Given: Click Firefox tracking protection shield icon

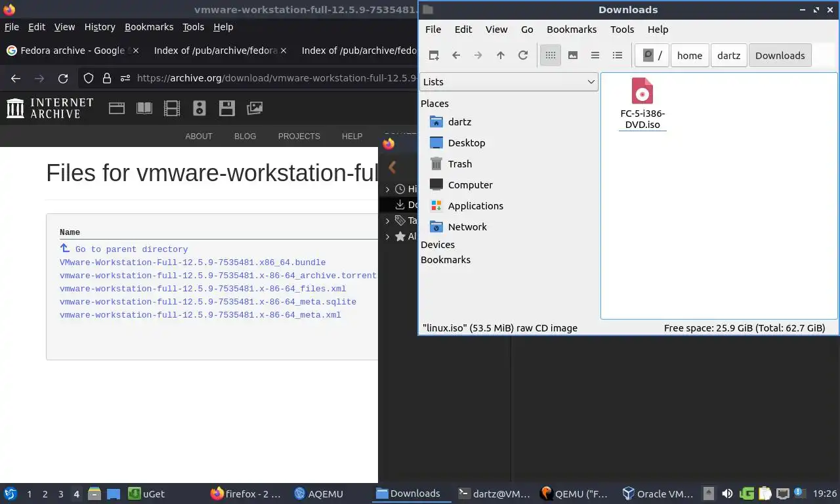Looking at the screenshot, I should [88, 79].
